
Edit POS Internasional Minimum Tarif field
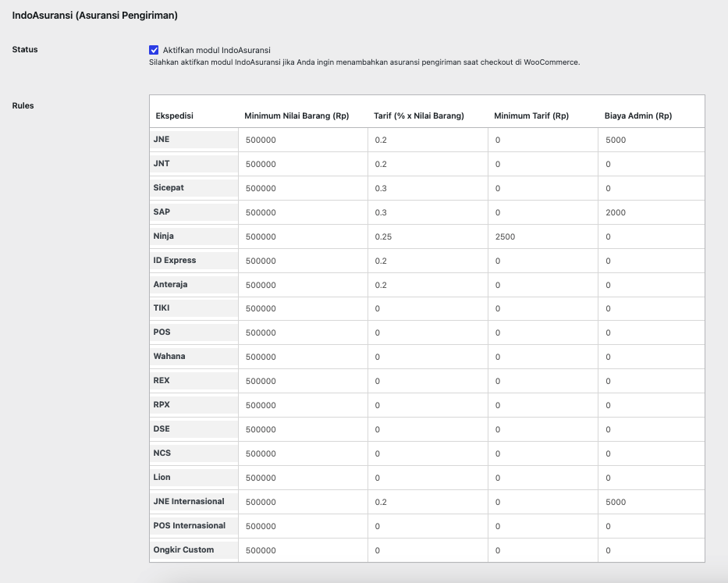pyautogui.click(x=543, y=526)
